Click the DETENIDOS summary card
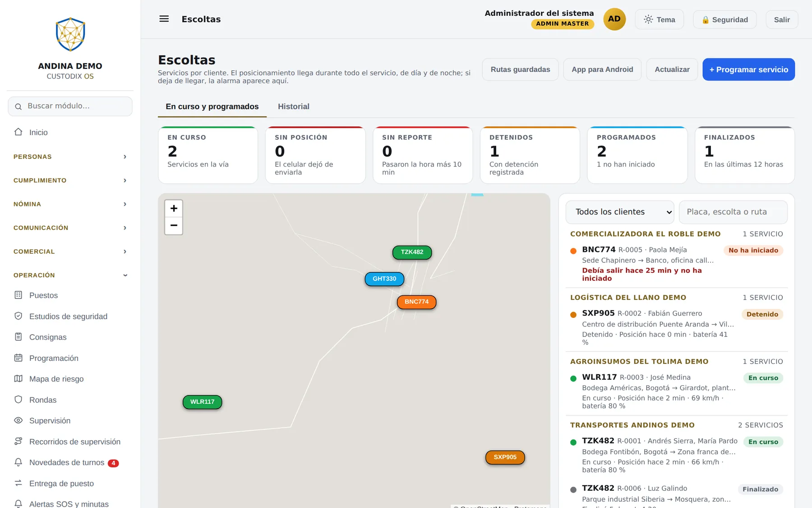The image size is (812, 508). [x=530, y=155]
